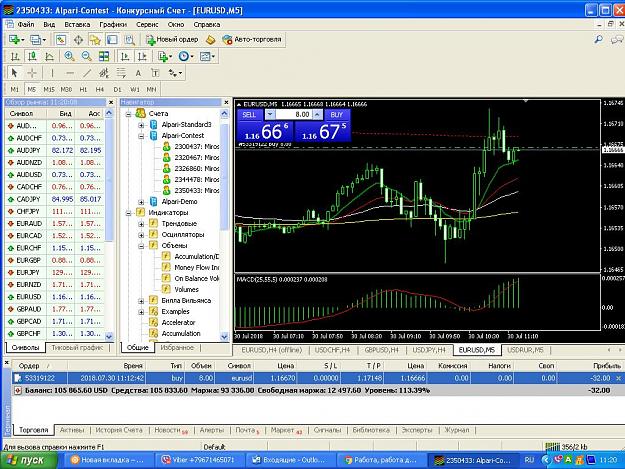625x469 pixels.
Task: Open the Templates dropdown
Action: coord(207,56)
